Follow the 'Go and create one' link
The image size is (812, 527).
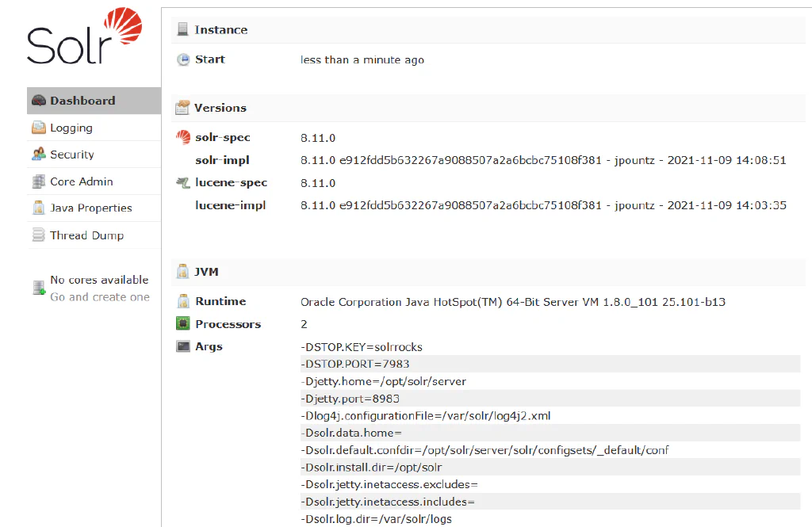pyautogui.click(x=100, y=297)
